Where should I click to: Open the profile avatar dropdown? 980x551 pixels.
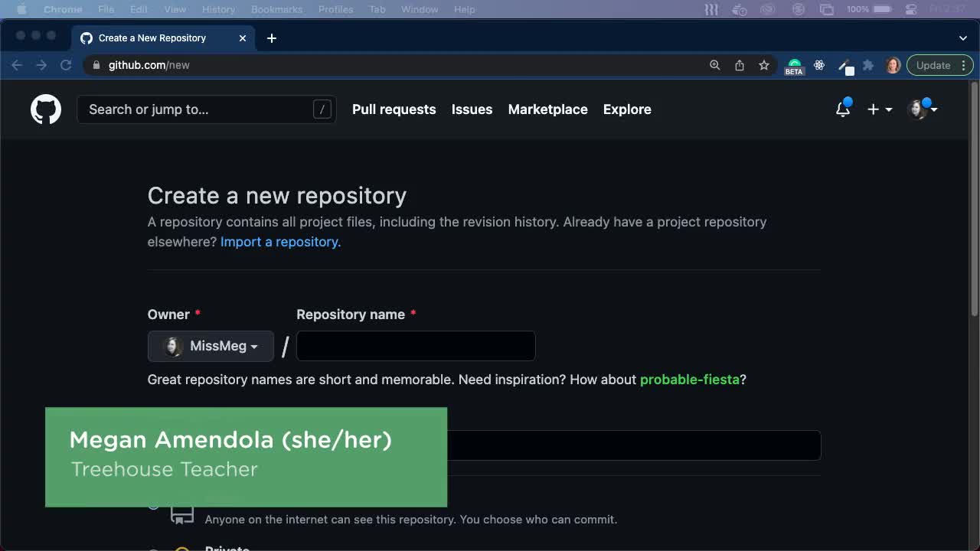[919, 109]
